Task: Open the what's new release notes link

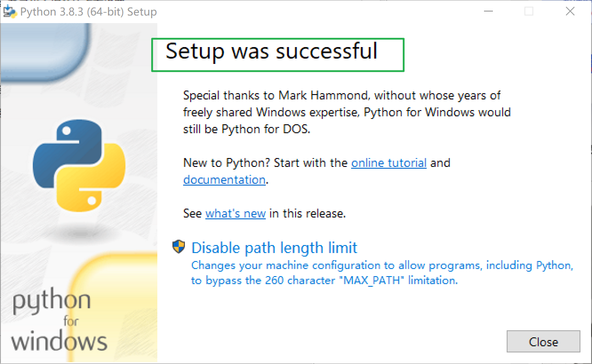Action: [236, 213]
